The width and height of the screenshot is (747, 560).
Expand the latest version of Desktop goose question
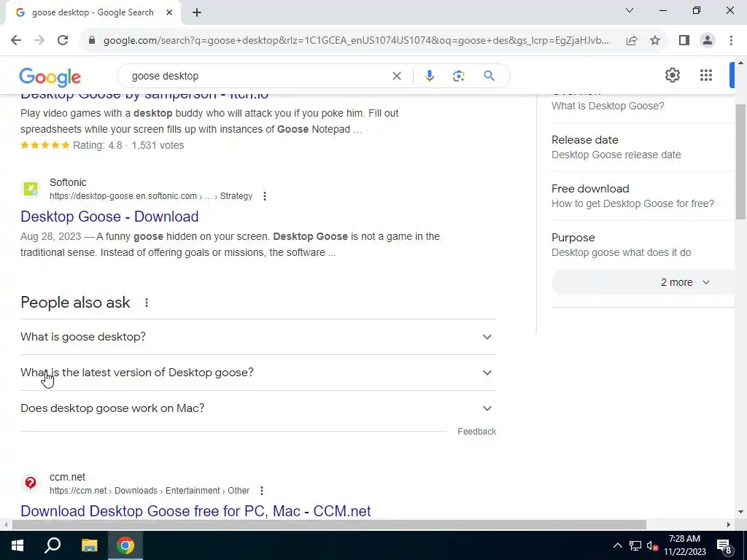tap(258, 373)
